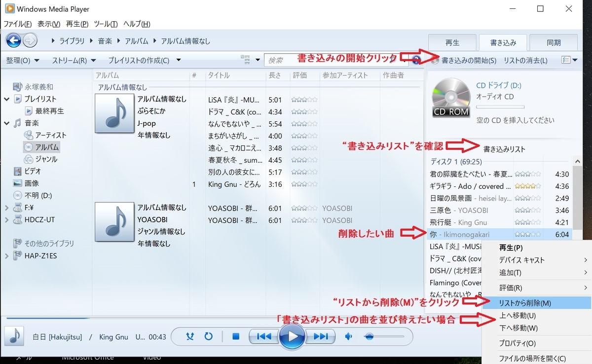This screenshot has height=364, width=592.
Task: Skip to the next track
Action: (x=321, y=336)
